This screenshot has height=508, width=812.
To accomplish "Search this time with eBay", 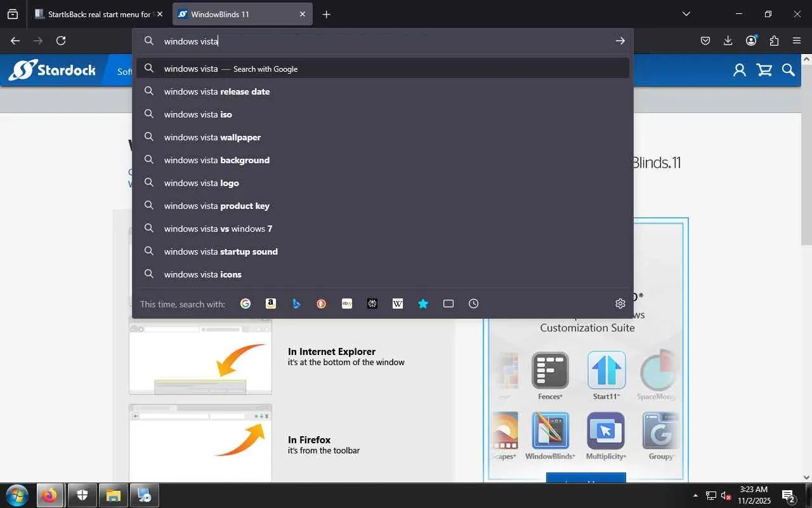I will coord(347,304).
